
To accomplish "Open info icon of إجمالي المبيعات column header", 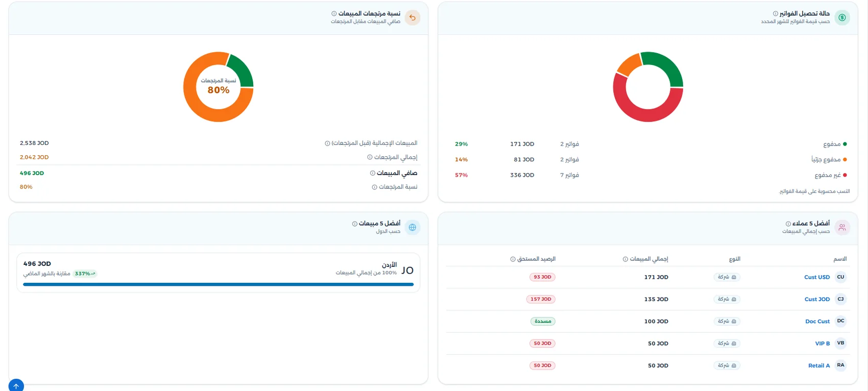I will point(625,259).
